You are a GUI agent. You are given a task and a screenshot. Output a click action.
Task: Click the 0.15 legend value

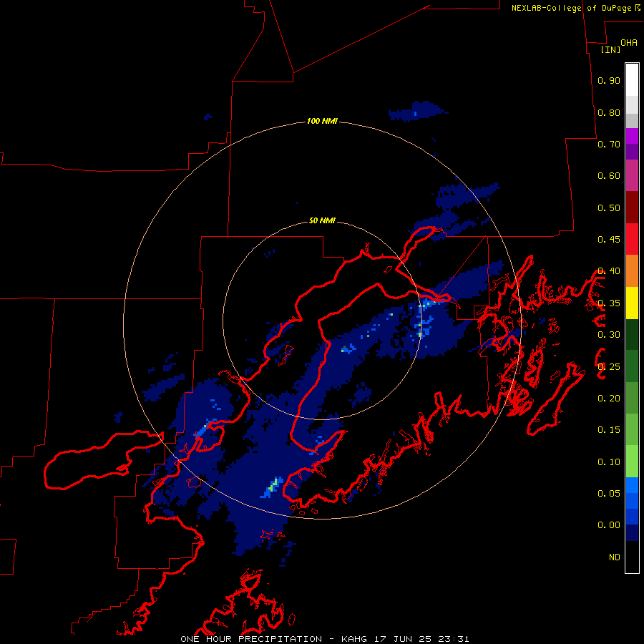[609, 430]
